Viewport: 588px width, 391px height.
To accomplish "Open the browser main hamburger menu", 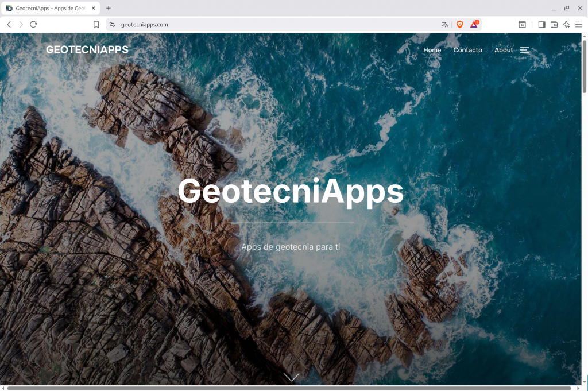I will coord(578,25).
